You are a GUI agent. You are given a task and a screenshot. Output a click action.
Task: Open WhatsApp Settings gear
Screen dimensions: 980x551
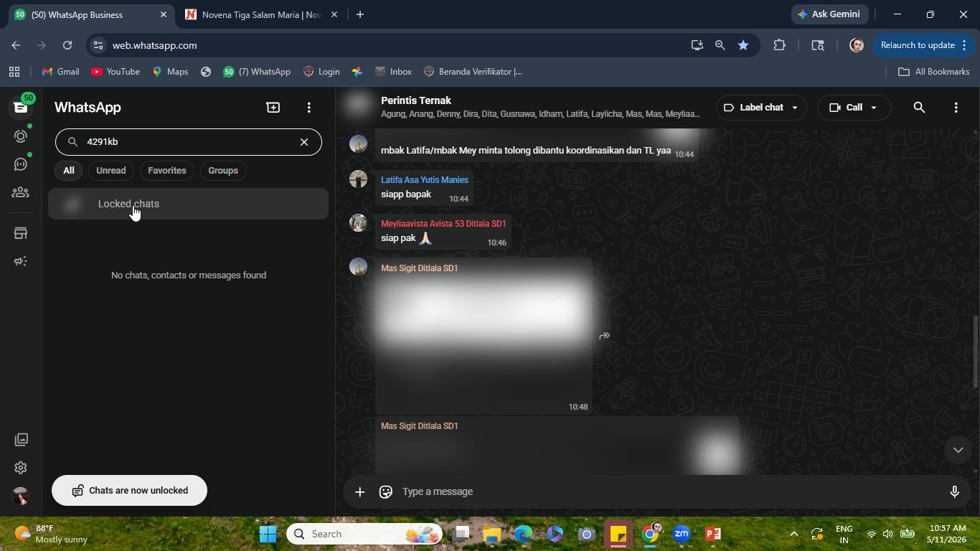pyautogui.click(x=20, y=468)
